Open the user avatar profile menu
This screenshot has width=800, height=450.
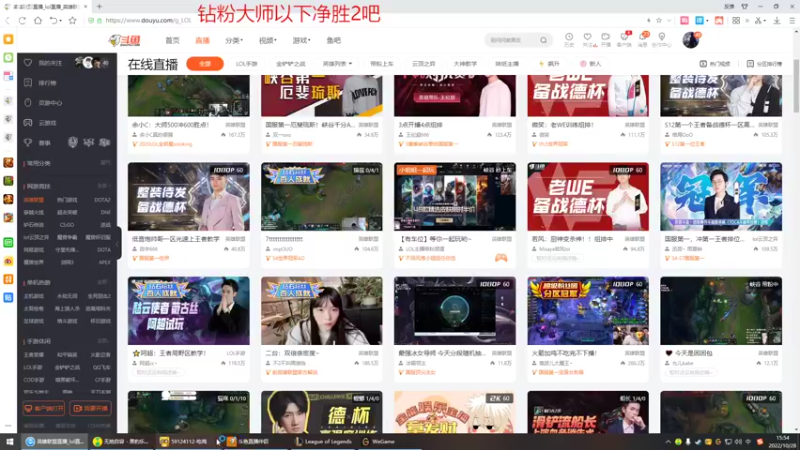pyautogui.click(x=691, y=40)
